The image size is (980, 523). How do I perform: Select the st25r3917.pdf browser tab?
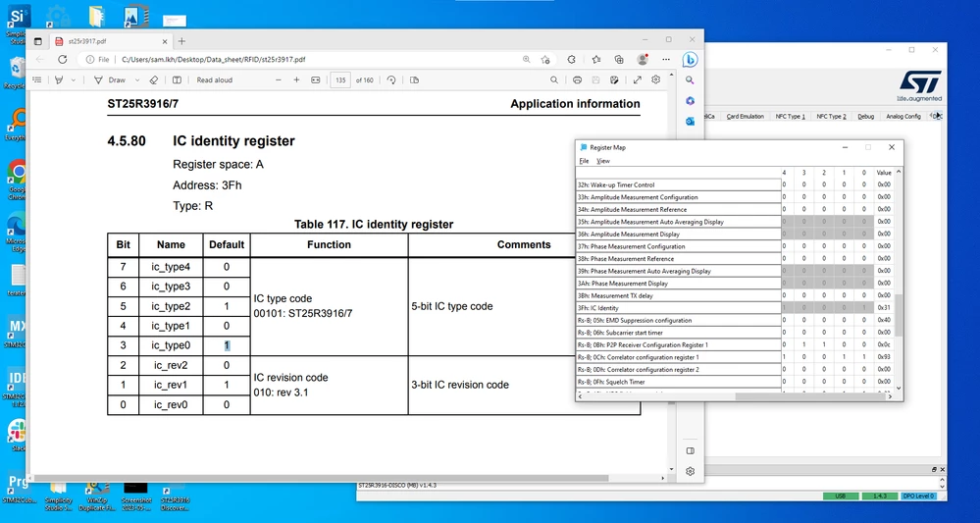[110, 41]
